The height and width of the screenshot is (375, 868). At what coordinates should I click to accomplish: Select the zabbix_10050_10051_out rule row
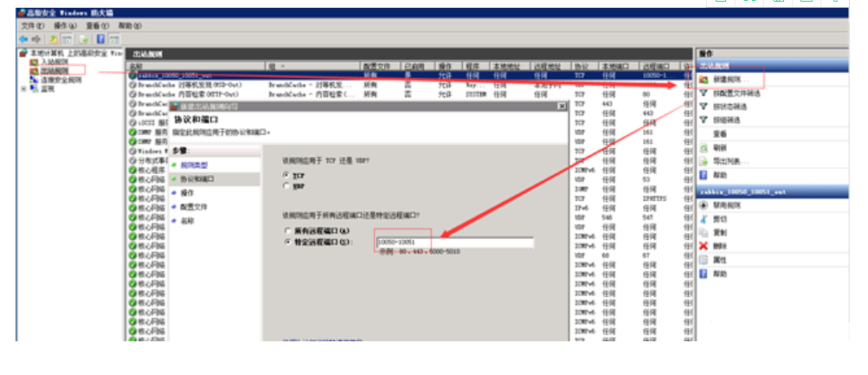(409, 75)
